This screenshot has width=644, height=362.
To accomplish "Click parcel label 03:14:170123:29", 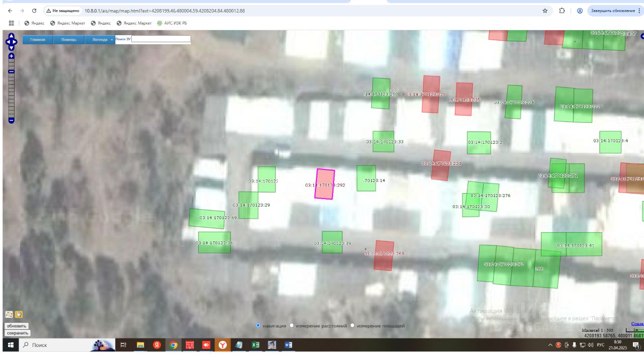I will pos(252,205).
